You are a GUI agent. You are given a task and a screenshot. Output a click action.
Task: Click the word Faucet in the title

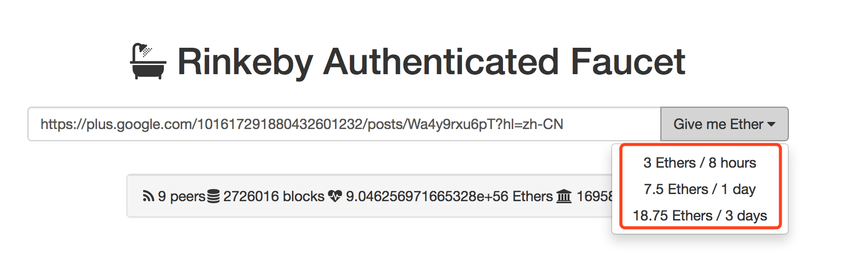[628, 62]
